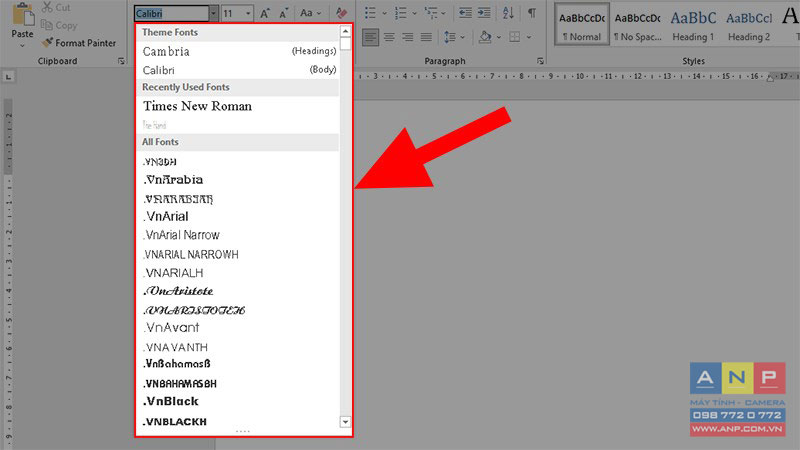800x450 pixels.
Task: Increase paragraph indent
Action: pos(484,13)
